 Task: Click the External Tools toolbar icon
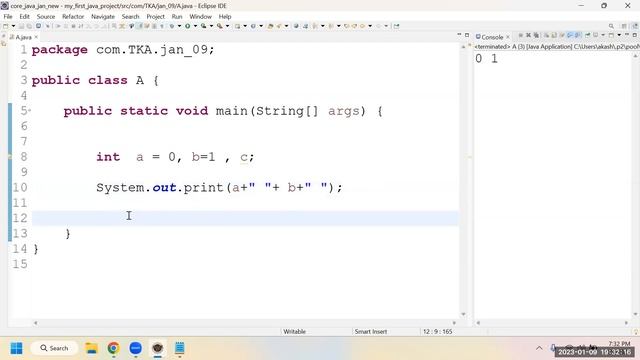pos(220,26)
